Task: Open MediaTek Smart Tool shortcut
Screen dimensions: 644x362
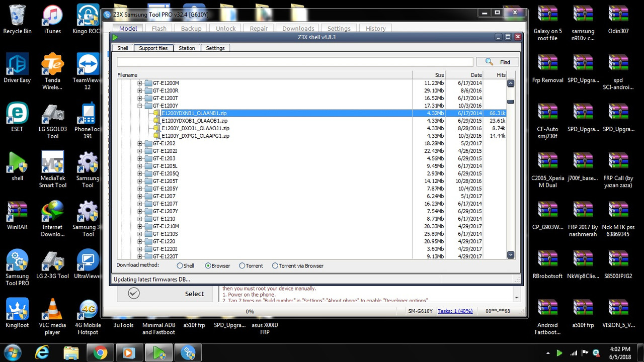Action: tap(52, 170)
